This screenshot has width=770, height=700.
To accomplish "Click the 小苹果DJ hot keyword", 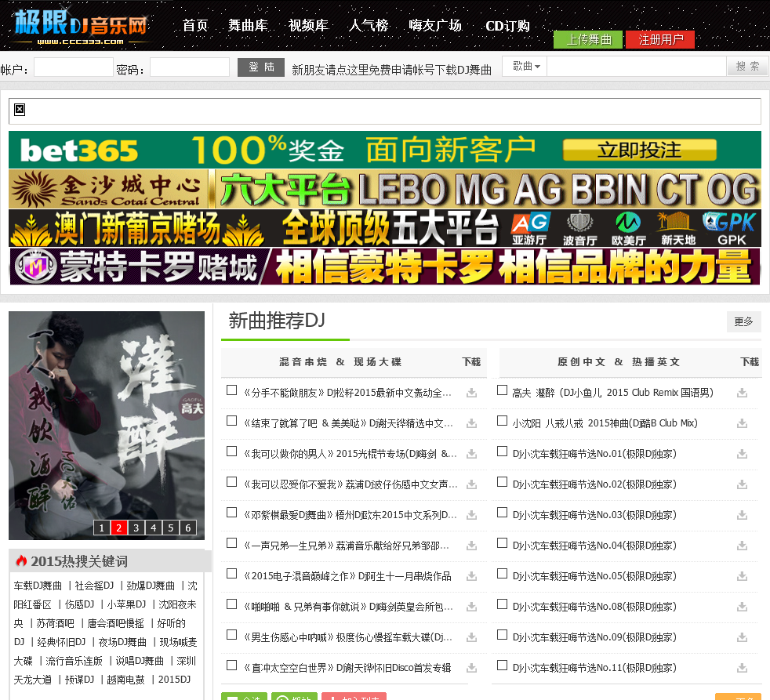I will 126,604.
